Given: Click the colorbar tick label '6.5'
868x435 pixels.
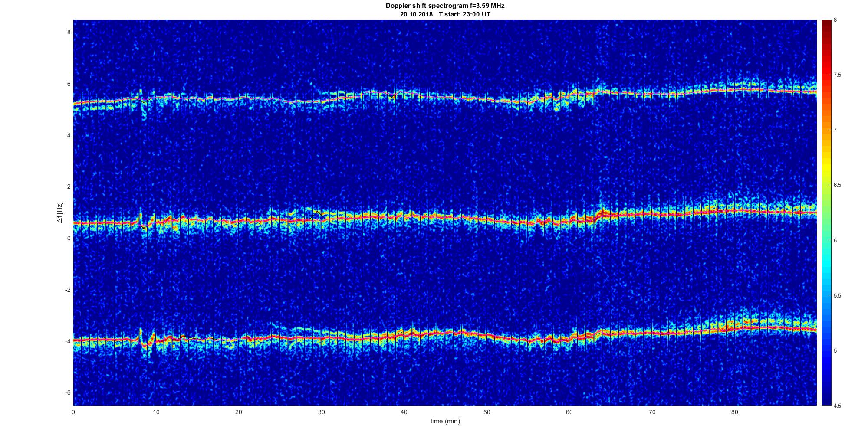Looking at the screenshot, I should point(837,185).
